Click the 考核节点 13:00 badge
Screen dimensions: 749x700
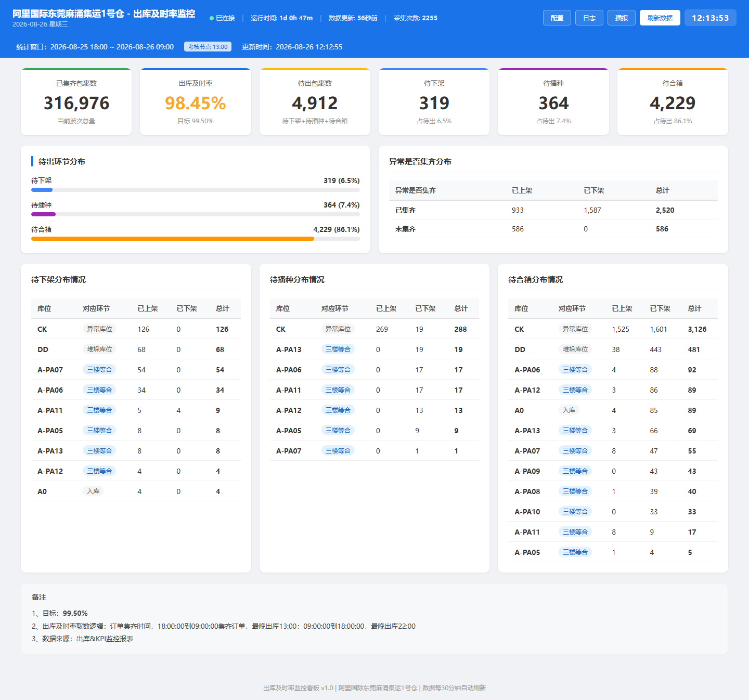click(x=208, y=47)
